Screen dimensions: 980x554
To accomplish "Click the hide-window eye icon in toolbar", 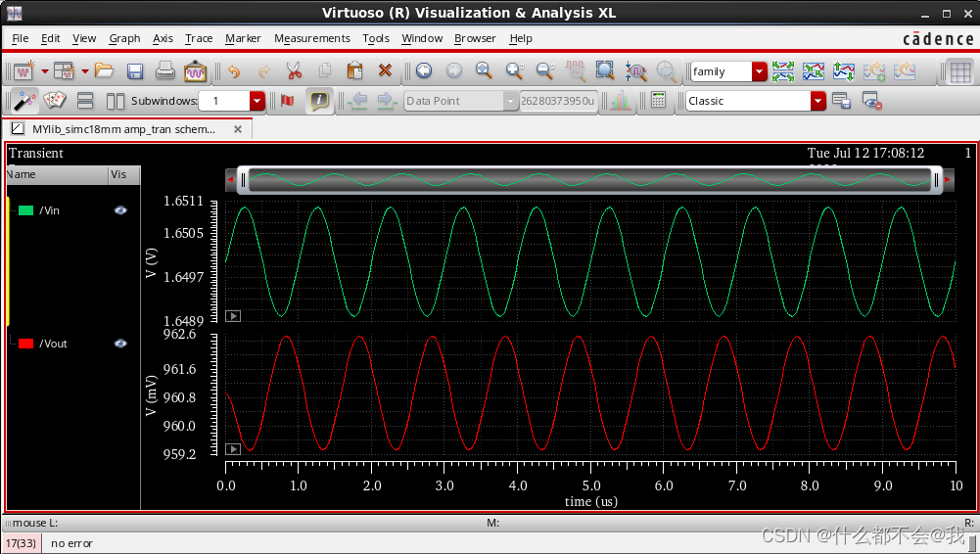I will click(872, 101).
